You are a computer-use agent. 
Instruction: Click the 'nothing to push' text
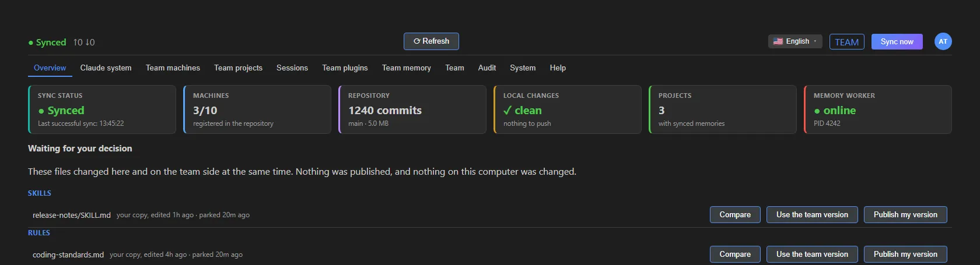(x=527, y=123)
